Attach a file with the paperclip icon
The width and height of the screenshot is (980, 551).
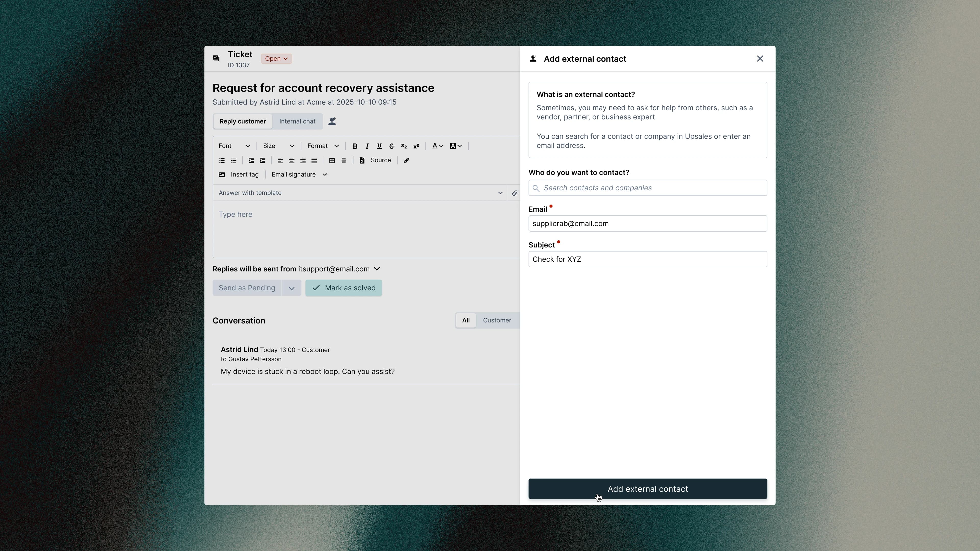pyautogui.click(x=514, y=193)
